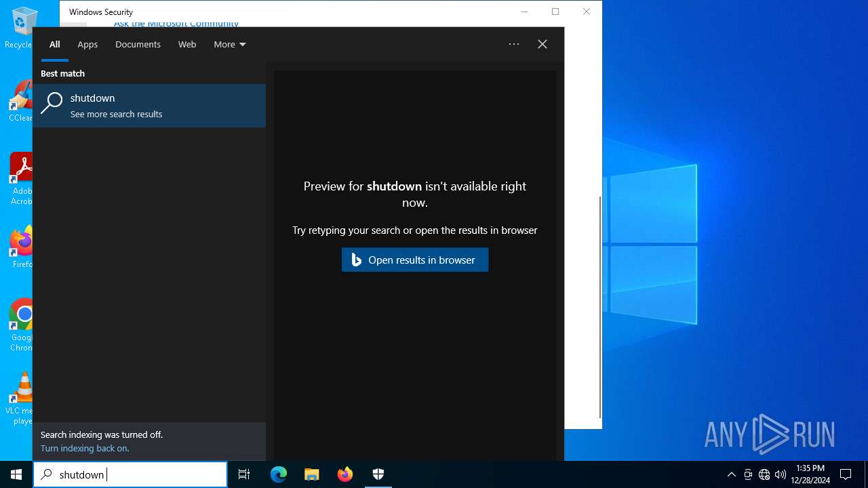Open the Google Chrome desktop shortcut
868x488 pixels.
[x=22, y=325]
